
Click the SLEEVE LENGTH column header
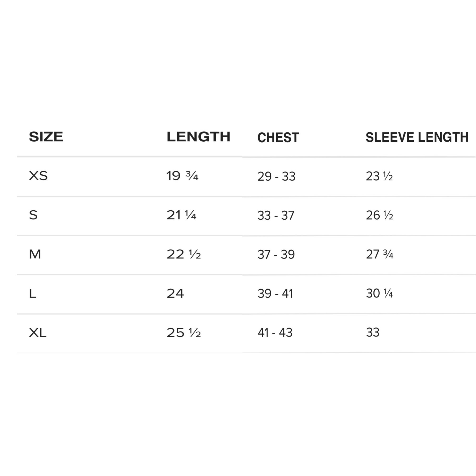point(417,137)
